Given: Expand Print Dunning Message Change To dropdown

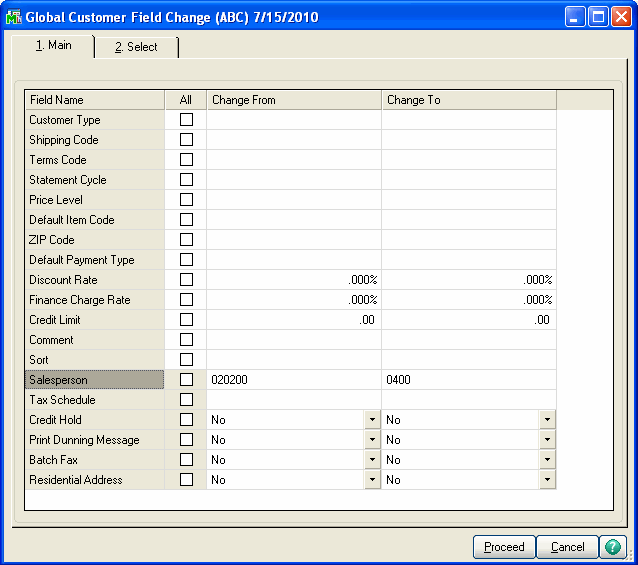Looking at the screenshot, I should point(547,440).
